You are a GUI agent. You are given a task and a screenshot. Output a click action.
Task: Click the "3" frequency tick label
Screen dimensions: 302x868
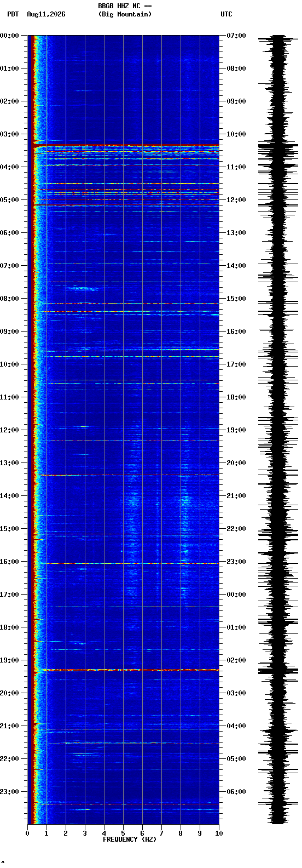click(x=85, y=833)
